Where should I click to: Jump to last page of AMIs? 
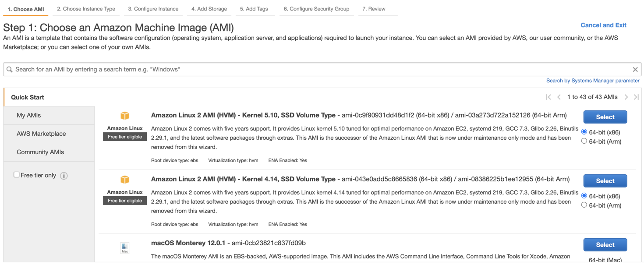tap(637, 97)
